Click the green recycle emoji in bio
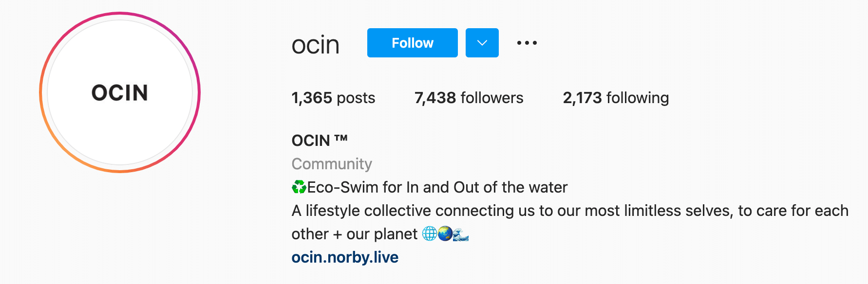The image size is (868, 284). (299, 187)
